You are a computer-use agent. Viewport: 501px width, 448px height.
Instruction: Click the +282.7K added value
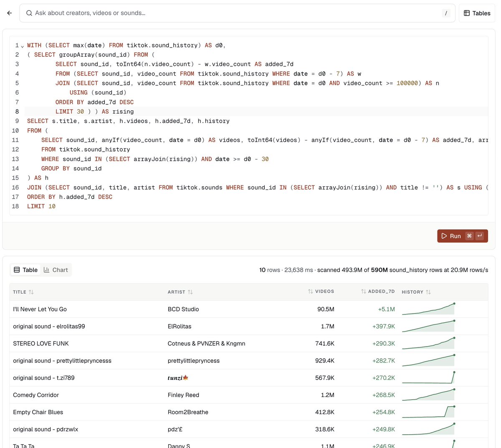[384, 360]
